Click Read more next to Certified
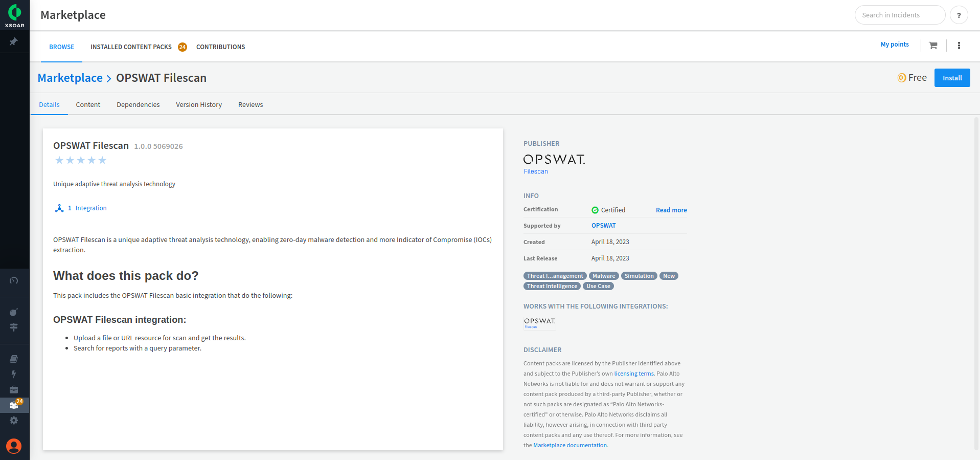The height and width of the screenshot is (460, 980). click(x=671, y=210)
